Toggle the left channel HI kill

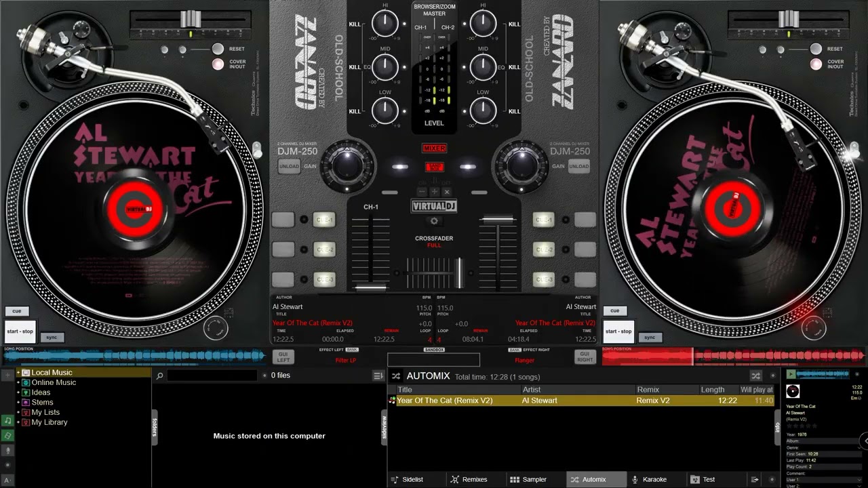coord(355,24)
